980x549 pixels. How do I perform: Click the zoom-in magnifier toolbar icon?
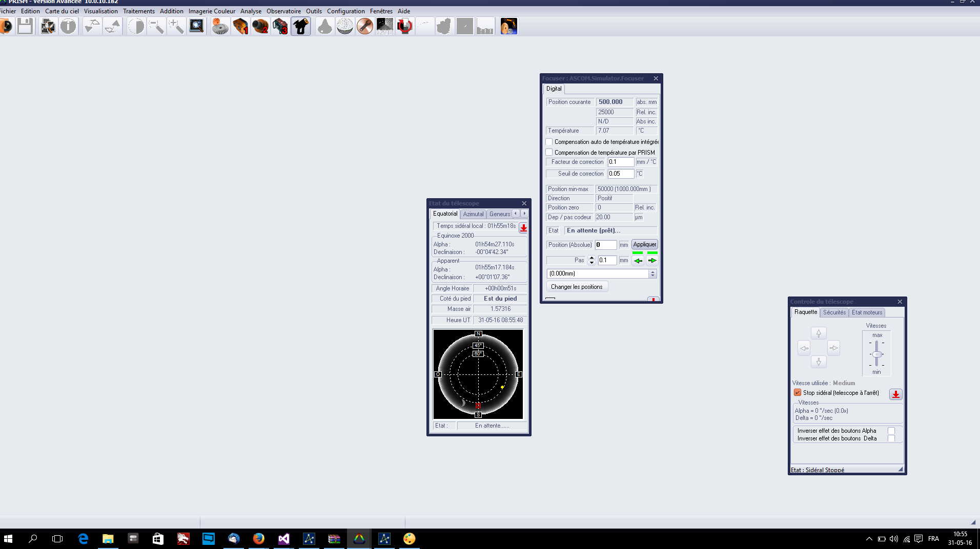click(176, 26)
